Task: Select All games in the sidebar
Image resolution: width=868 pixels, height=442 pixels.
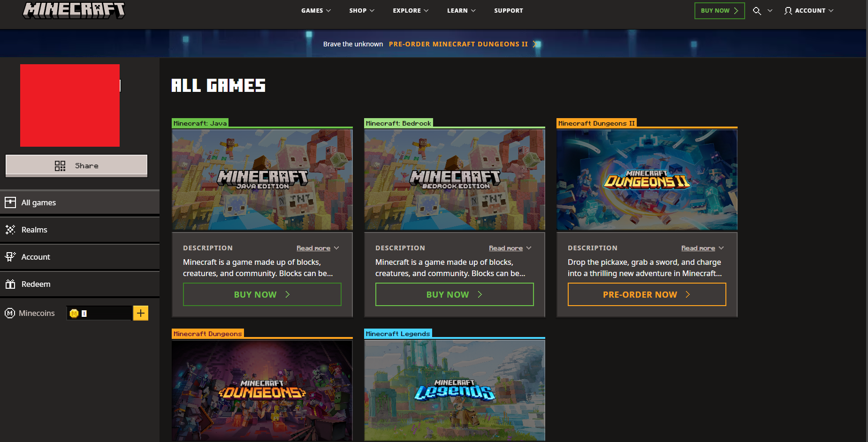Action: pyautogui.click(x=80, y=202)
